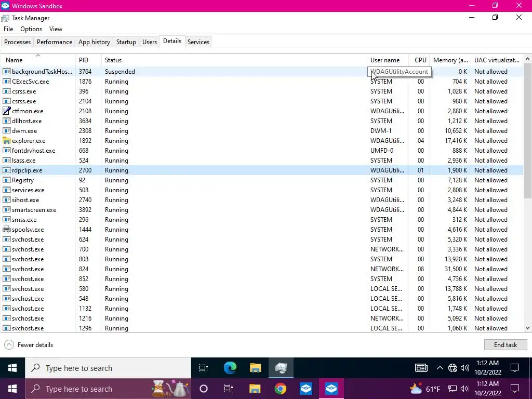Screen dimensions: 532x399
Task: Click the smartscreen.exe process icon
Action: 6,210
